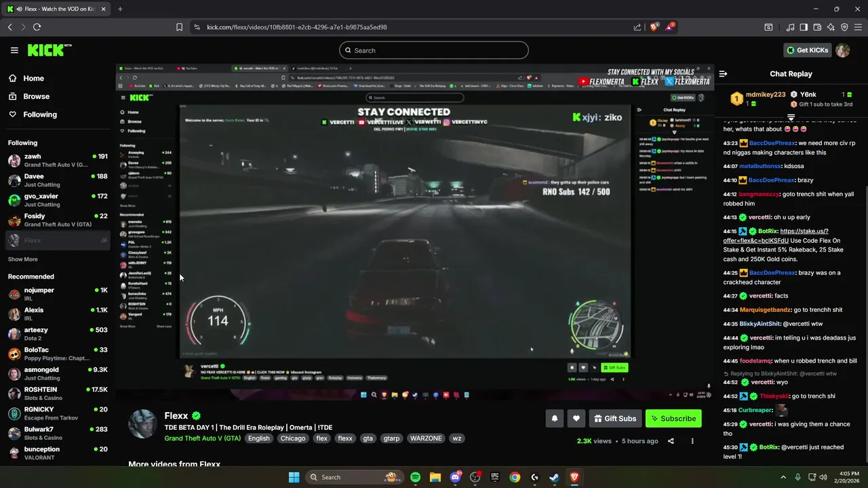868x488 pixels.
Task: Open File Explorer from the taskbar
Action: tap(435, 477)
